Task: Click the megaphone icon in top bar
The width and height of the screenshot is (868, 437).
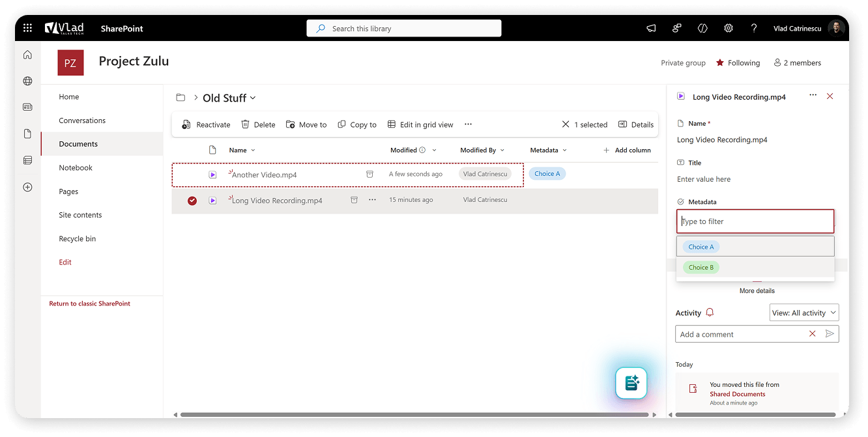Action: pyautogui.click(x=651, y=28)
